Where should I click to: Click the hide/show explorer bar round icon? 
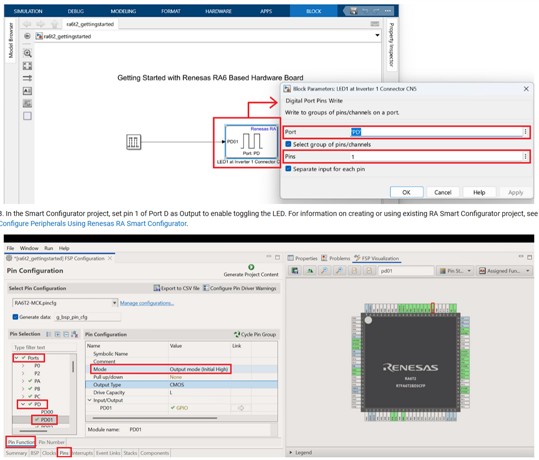coord(27,36)
